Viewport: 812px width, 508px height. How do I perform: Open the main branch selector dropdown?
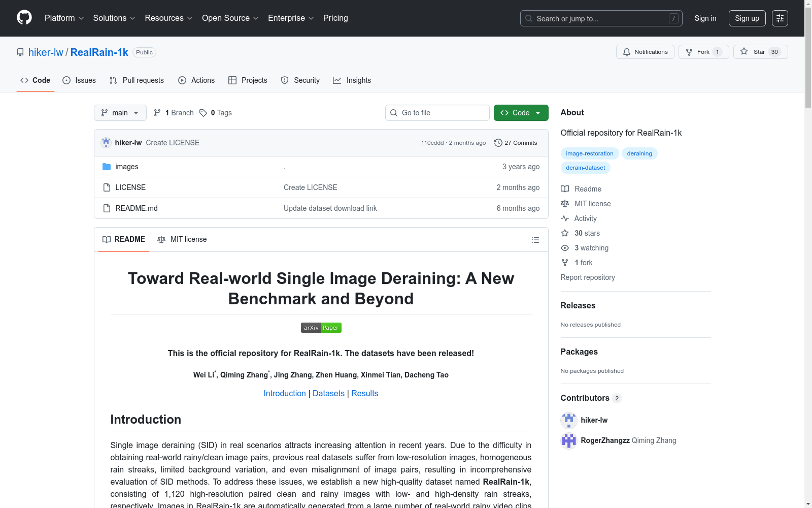click(120, 113)
